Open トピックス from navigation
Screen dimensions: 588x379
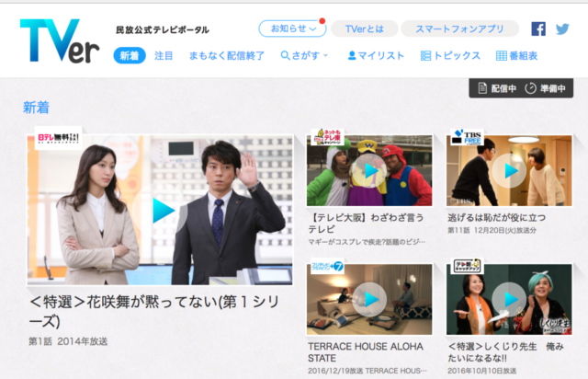(450, 55)
